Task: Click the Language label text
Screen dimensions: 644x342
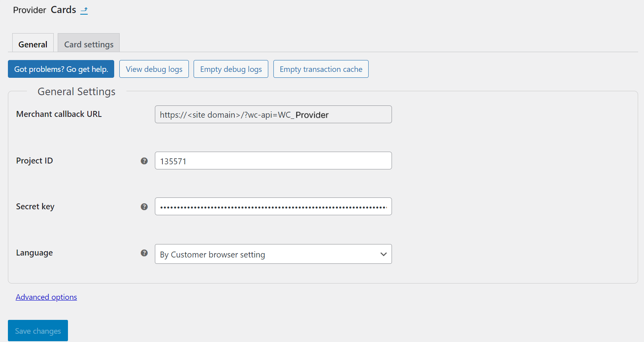Action: [34, 253]
